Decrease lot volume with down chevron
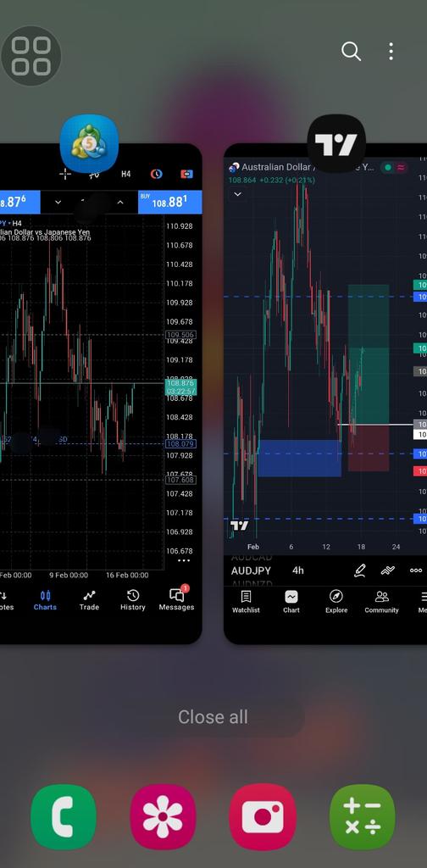Viewport: 427px width, 868px height. [58, 202]
